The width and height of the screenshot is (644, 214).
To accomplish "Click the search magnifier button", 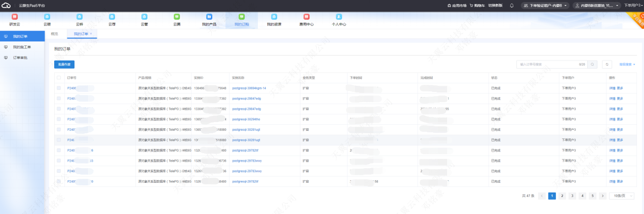I will click(592, 64).
